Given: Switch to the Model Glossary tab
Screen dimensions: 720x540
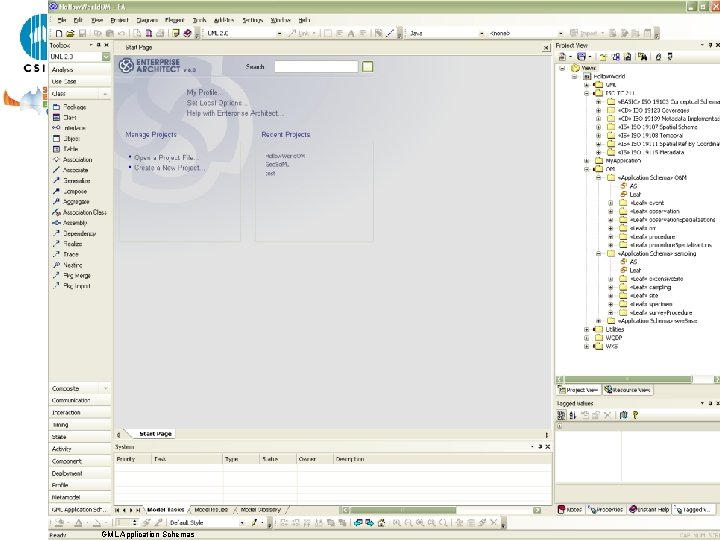Looking at the screenshot, I should [261, 510].
